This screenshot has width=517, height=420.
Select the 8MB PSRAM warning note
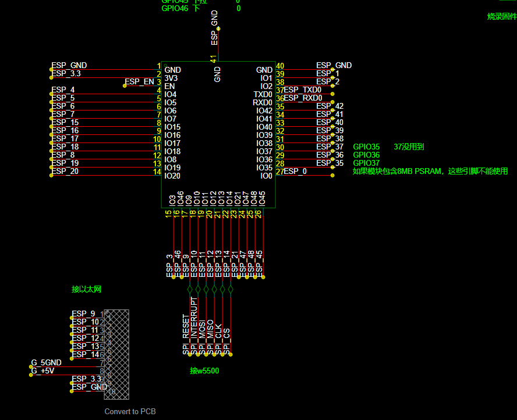(430, 171)
